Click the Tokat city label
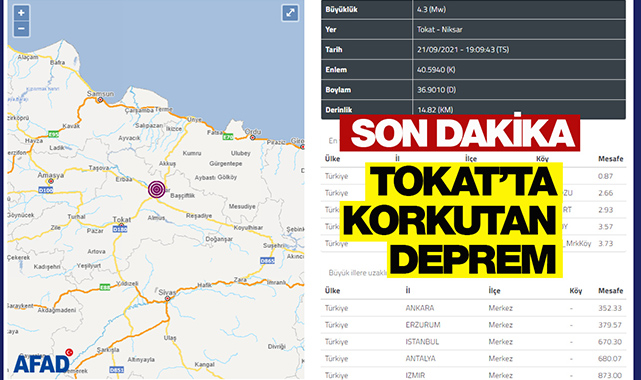Image resolution: width=641 pixels, height=380 pixels. coord(122,219)
